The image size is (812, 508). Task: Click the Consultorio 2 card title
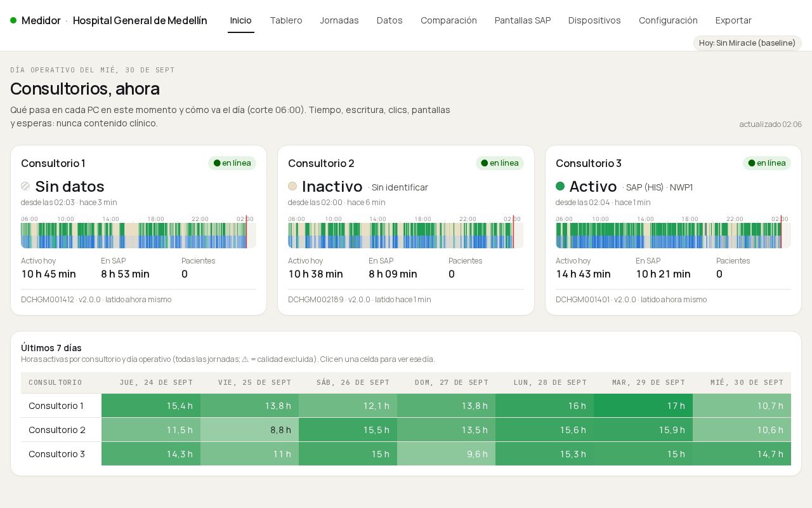pyautogui.click(x=321, y=163)
